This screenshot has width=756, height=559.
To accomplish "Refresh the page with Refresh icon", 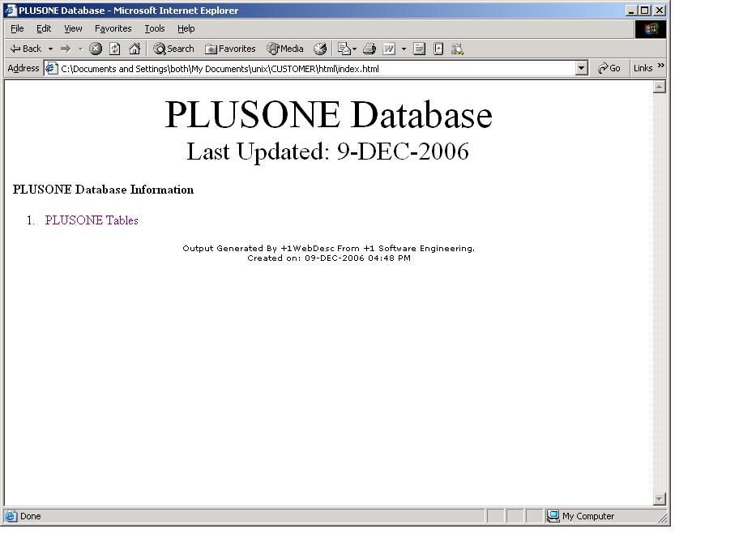I will (115, 49).
